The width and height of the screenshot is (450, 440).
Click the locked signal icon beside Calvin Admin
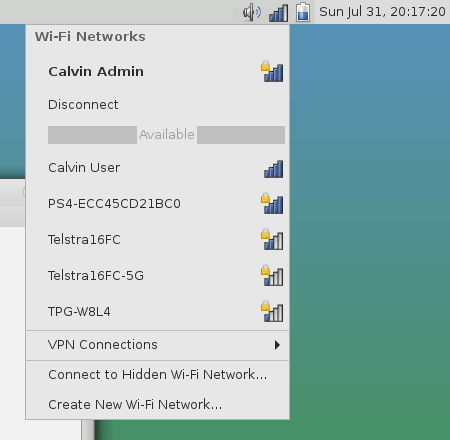(272, 71)
